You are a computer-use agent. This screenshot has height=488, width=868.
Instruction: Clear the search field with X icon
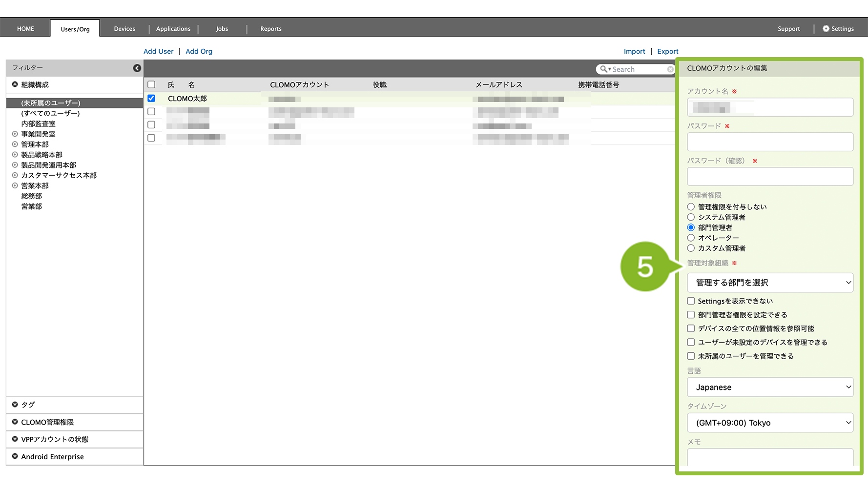670,69
